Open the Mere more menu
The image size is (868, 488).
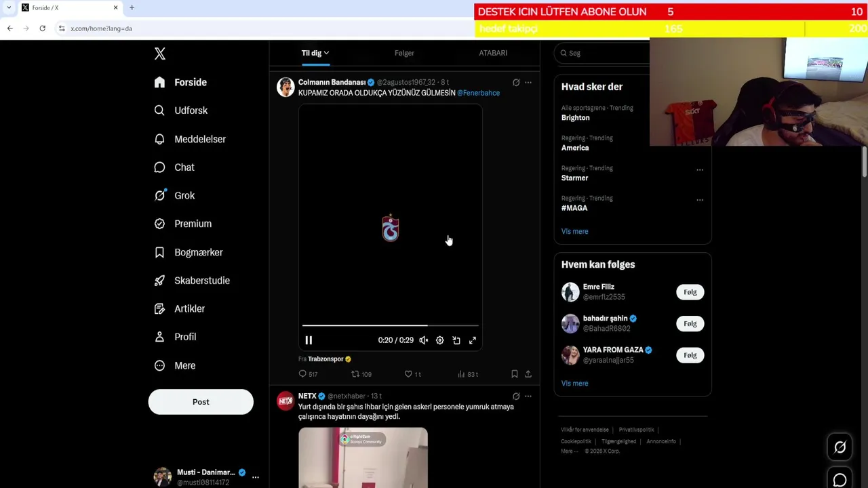click(x=175, y=365)
